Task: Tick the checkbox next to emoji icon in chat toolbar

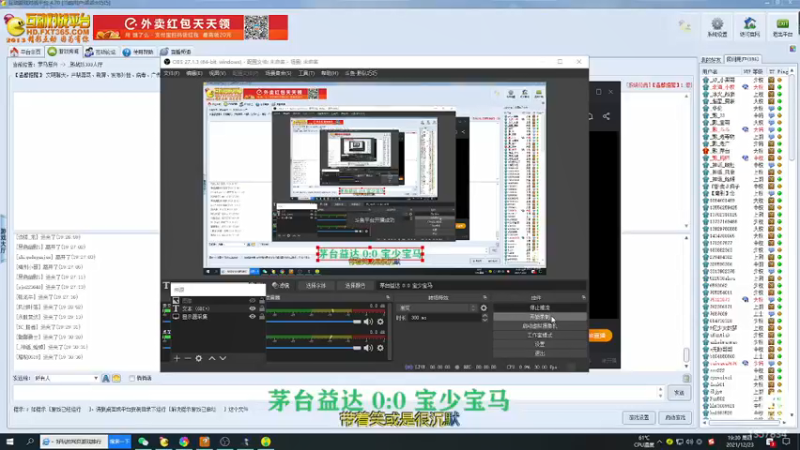Action: pos(132,378)
